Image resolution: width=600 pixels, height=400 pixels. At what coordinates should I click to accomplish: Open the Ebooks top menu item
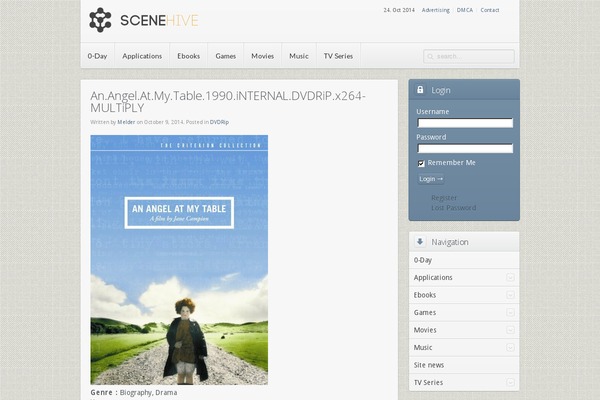188,56
